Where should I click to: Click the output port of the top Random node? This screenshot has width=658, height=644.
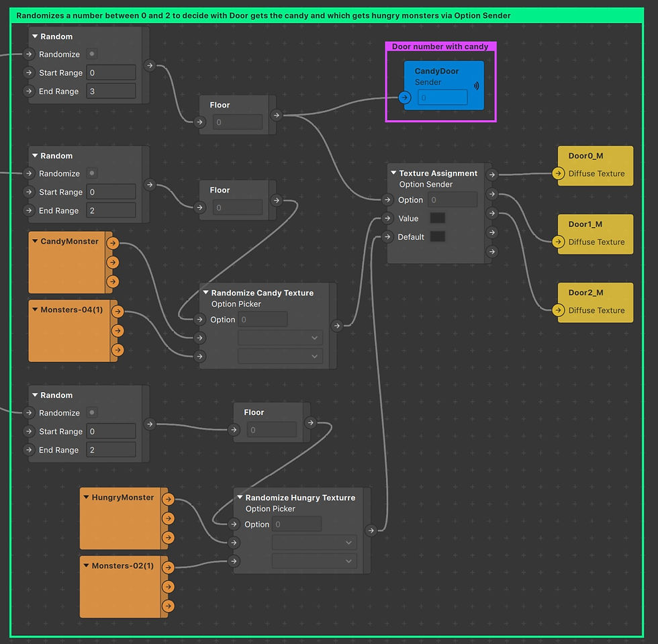[x=150, y=66]
